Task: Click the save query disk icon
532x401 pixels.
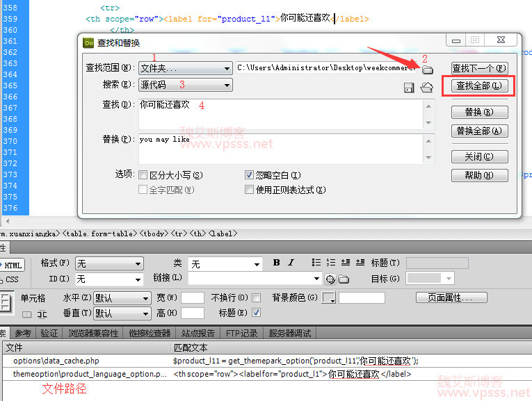Action: (409, 88)
